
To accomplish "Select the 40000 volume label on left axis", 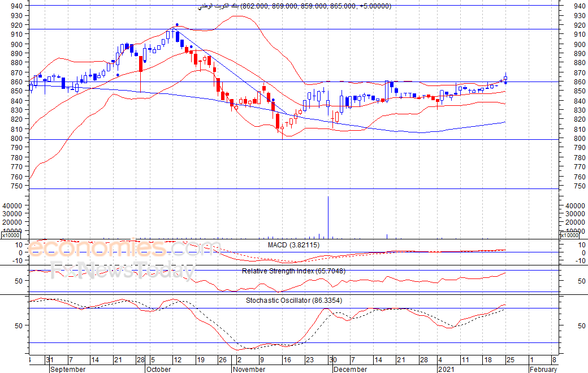I will [x=12, y=205].
